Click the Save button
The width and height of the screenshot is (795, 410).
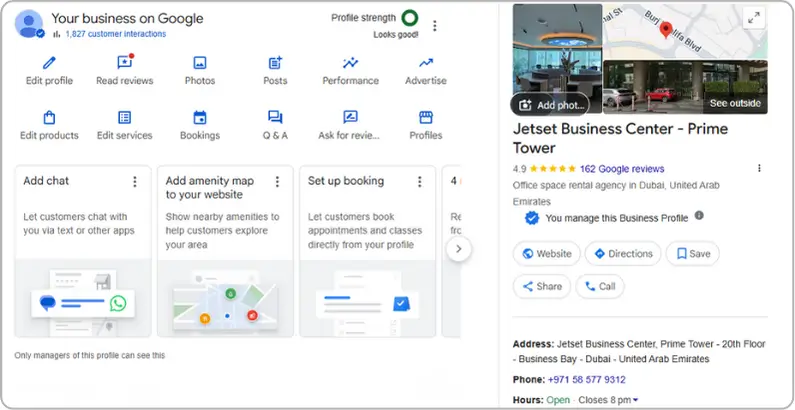[x=693, y=253]
